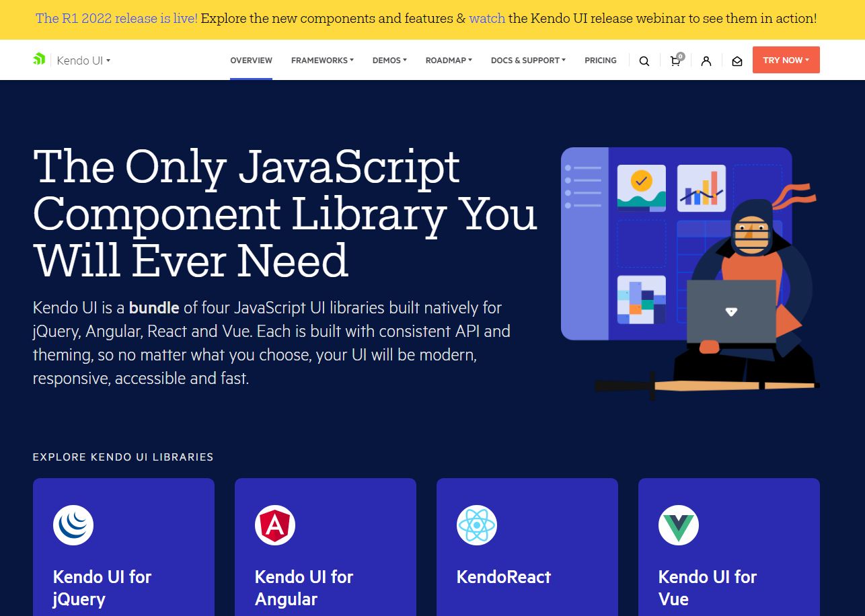The width and height of the screenshot is (865, 616).
Task: Click the jQuery logo icon
Action: coord(73,525)
